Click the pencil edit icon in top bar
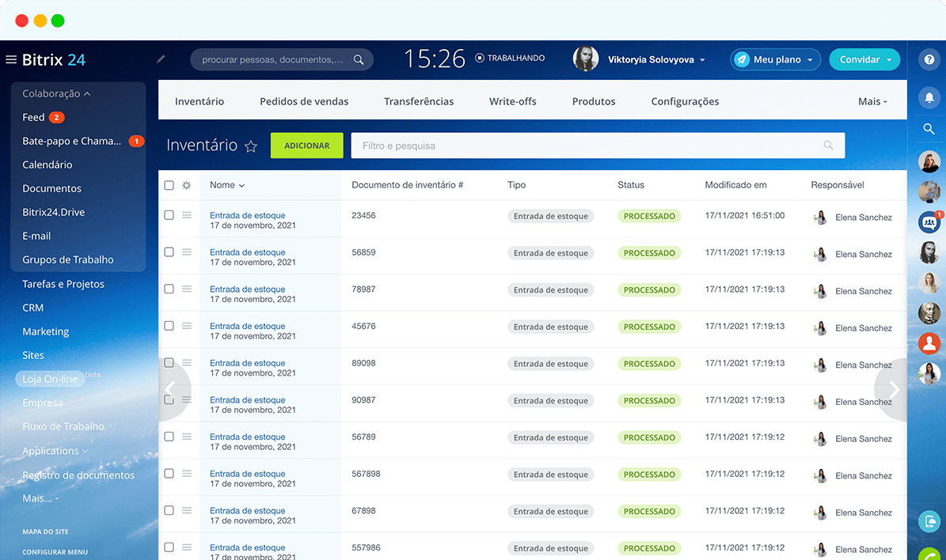 161,59
